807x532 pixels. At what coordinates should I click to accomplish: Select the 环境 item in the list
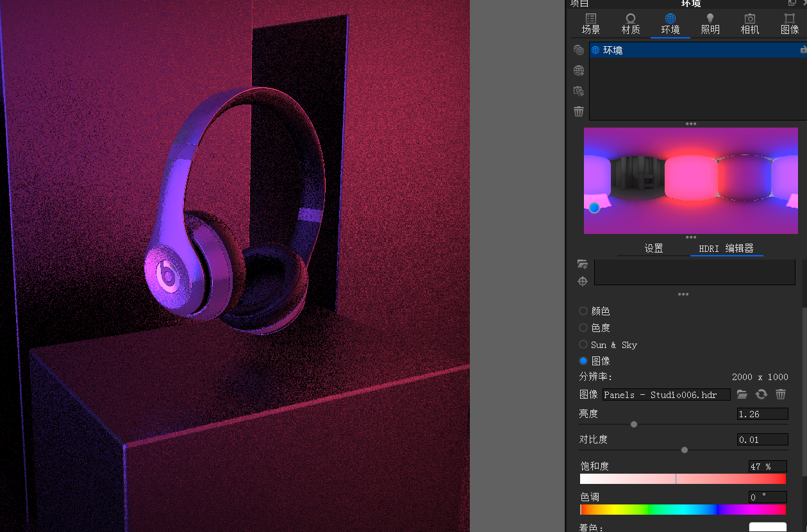pyautogui.click(x=698, y=50)
